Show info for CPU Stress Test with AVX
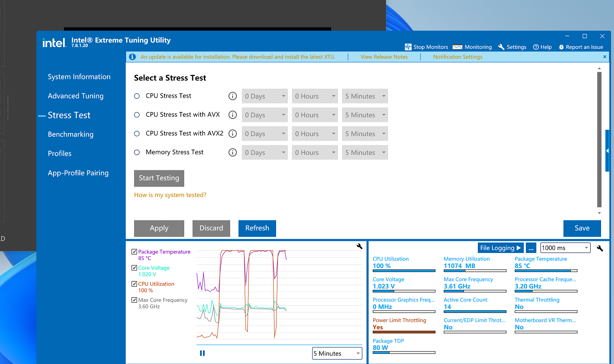 (233, 115)
